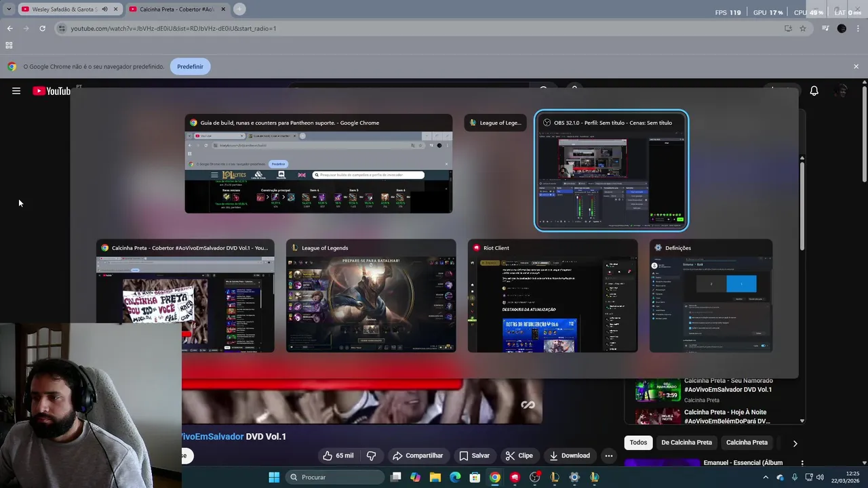The width and height of the screenshot is (868, 488).
Task: Click Download button under video
Action: coord(570,455)
